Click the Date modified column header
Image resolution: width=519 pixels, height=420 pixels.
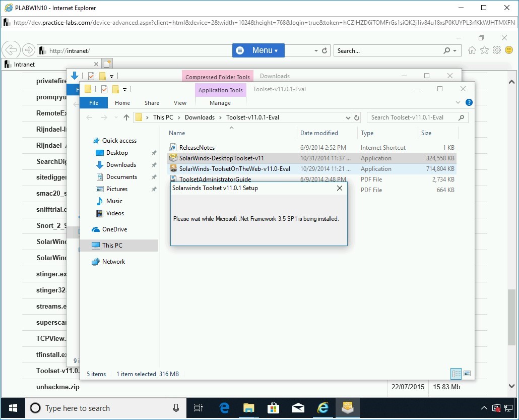[x=319, y=133]
